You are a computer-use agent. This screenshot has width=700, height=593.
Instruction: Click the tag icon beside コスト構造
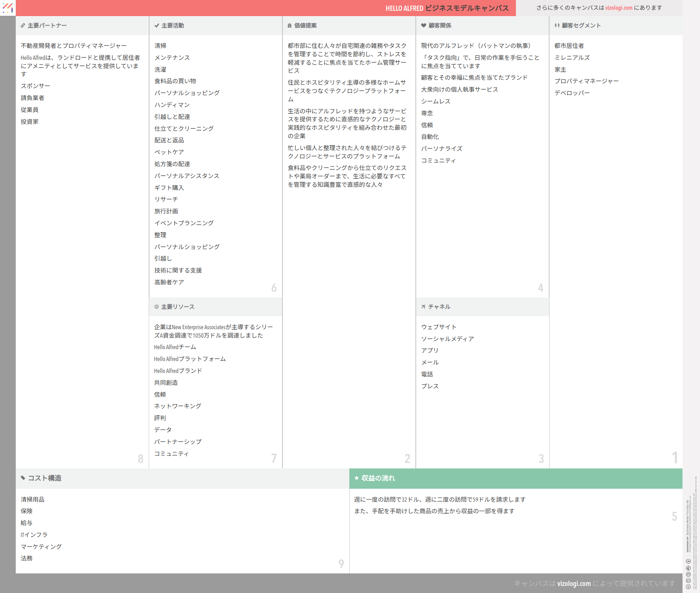(x=23, y=478)
